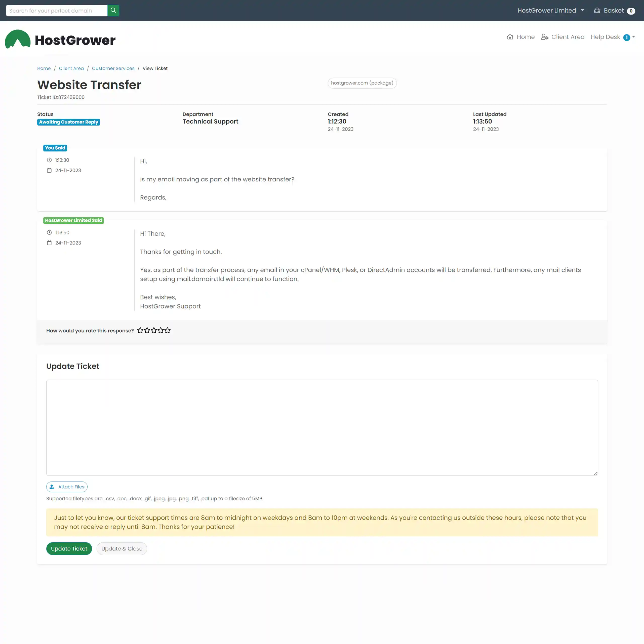Screen dimensions: 644x644
Task: Click the upload icon in Attach Files
Action: [x=52, y=487]
